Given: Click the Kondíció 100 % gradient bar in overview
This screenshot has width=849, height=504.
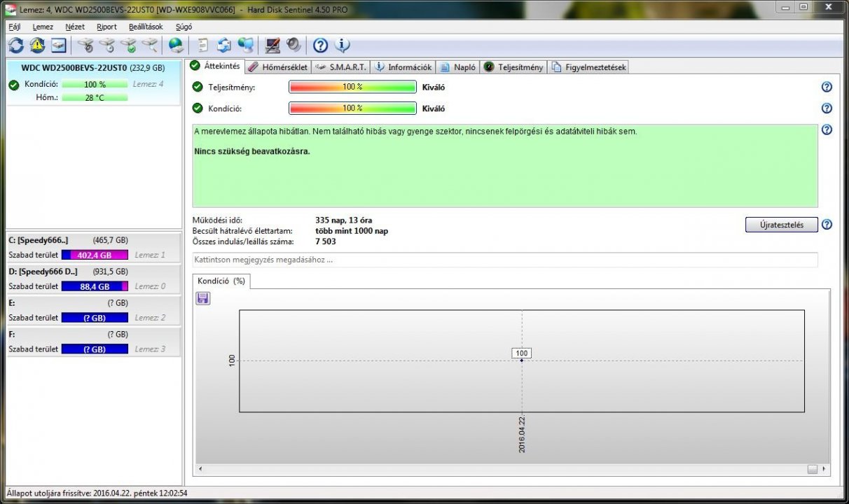Looking at the screenshot, I should [352, 108].
